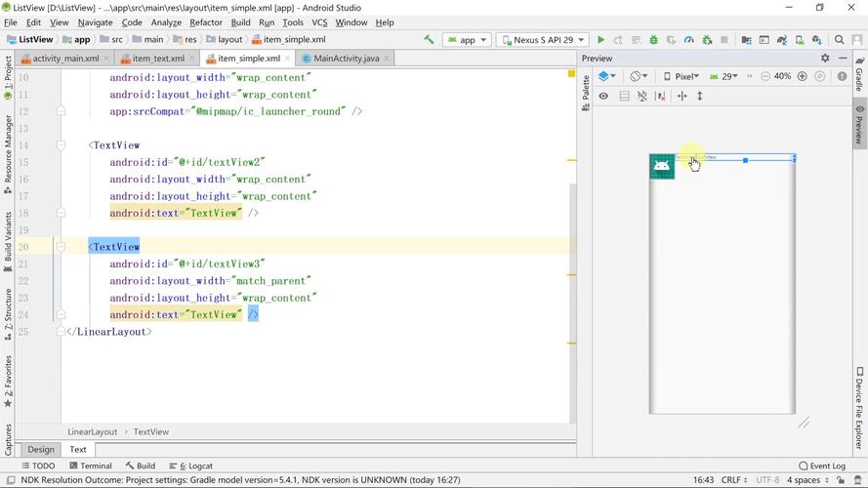Toggle the table-style rows icon in Preview
868x488 pixels.
tap(625, 97)
